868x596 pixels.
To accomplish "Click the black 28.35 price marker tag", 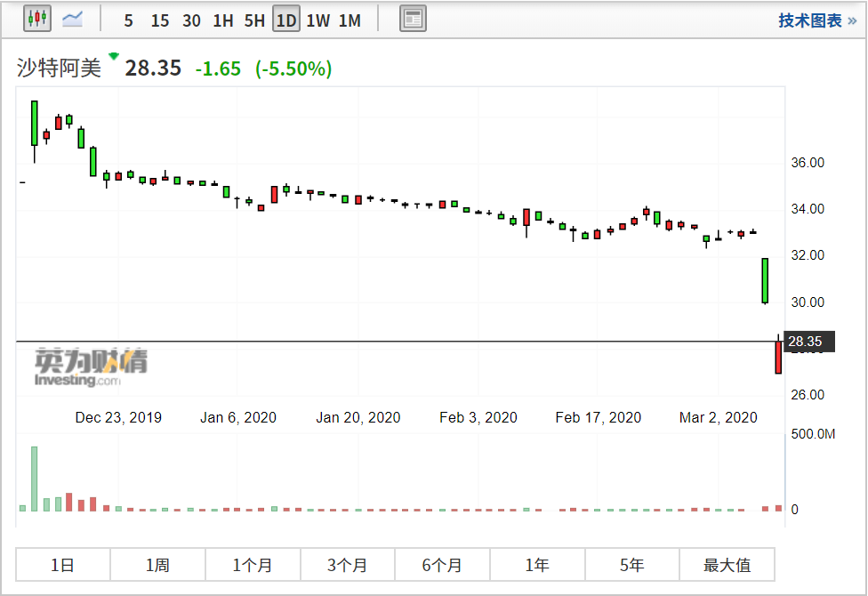I will pyautogui.click(x=809, y=342).
